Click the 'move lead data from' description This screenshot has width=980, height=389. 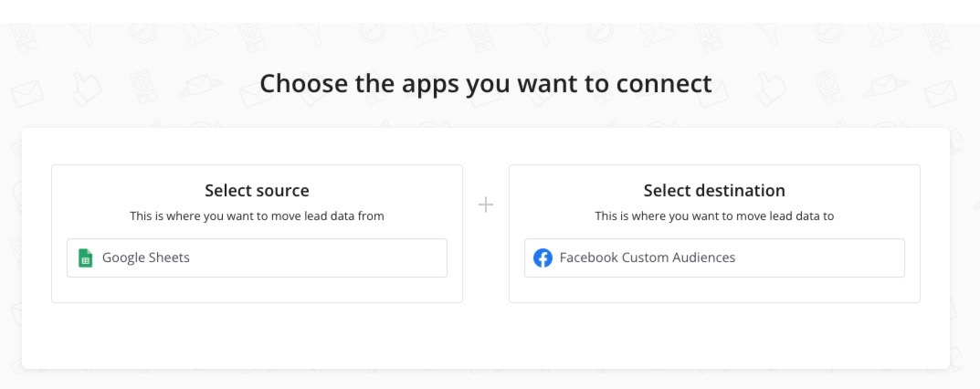pyautogui.click(x=257, y=216)
